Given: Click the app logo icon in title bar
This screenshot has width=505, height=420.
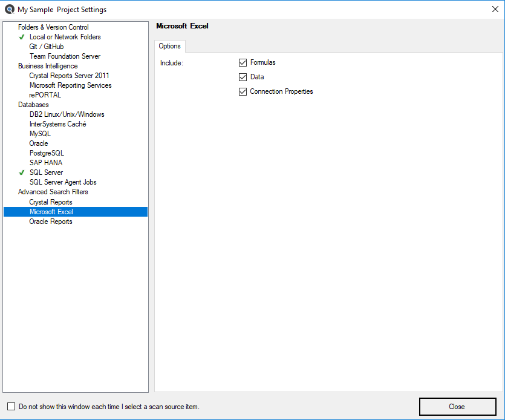Looking at the screenshot, I should click(10, 9).
